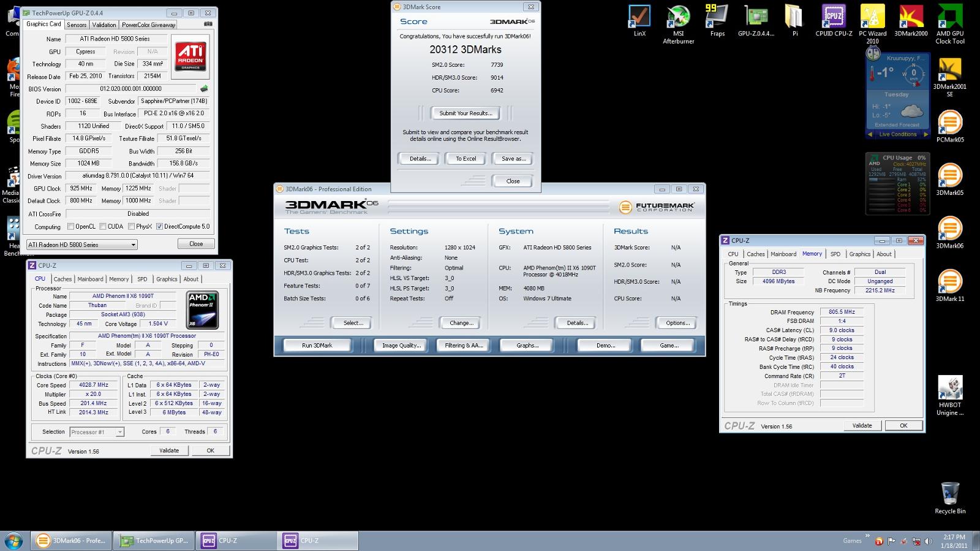Image resolution: width=980 pixels, height=551 pixels.
Task: Click Submit Your Results button
Action: click(x=466, y=113)
